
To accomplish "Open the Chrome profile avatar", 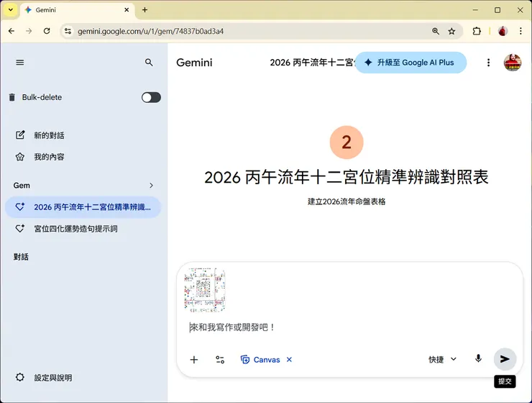I will point(503,31).
